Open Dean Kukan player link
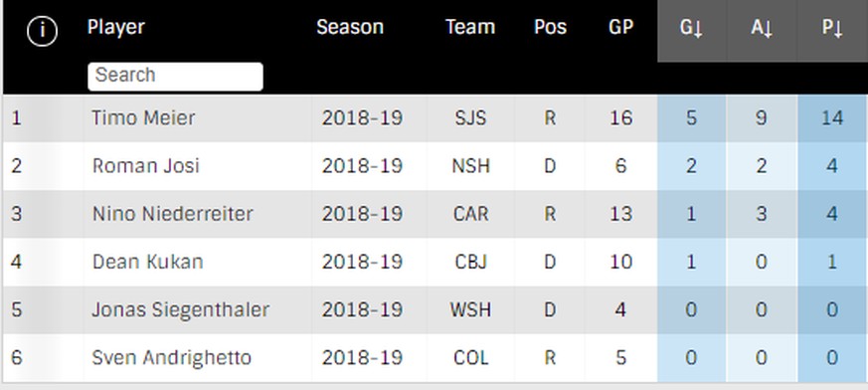This screenshot has width=868, height=390. [147, 262]
